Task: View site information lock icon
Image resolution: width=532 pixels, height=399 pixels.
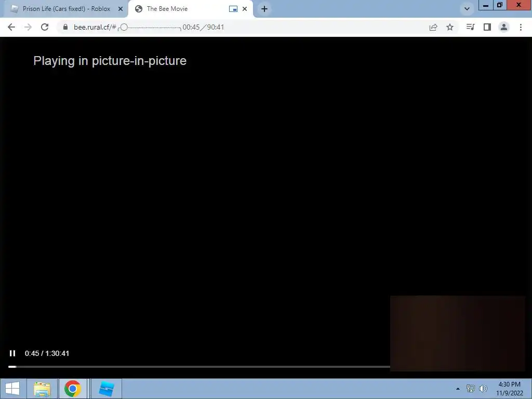Action: tap(65, 27)
